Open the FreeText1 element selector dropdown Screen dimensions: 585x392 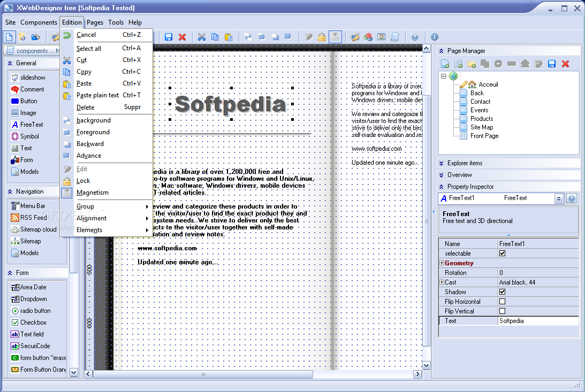[559, 198]
